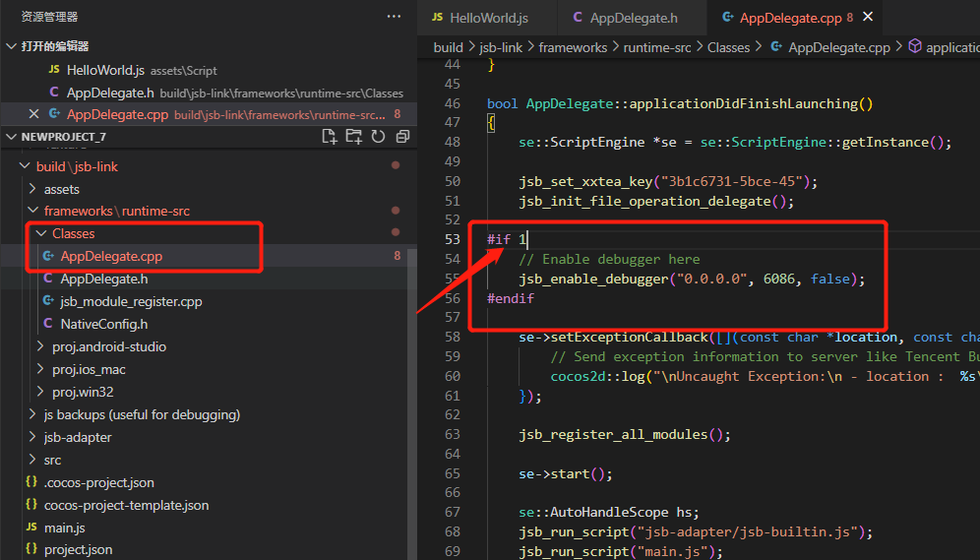Click the runtime-src breadcrumb segment

coord(657,47)
